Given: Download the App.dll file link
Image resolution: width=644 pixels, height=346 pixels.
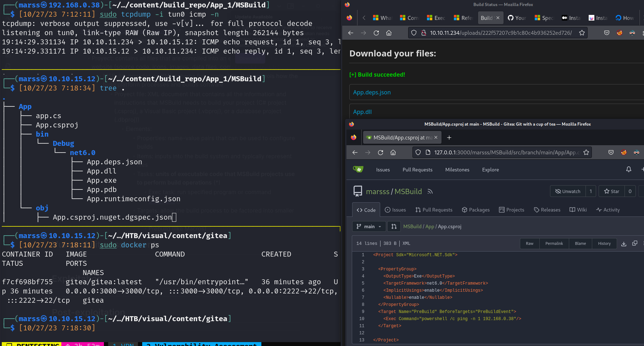Looking at the screenshot, I should point(362,112).
